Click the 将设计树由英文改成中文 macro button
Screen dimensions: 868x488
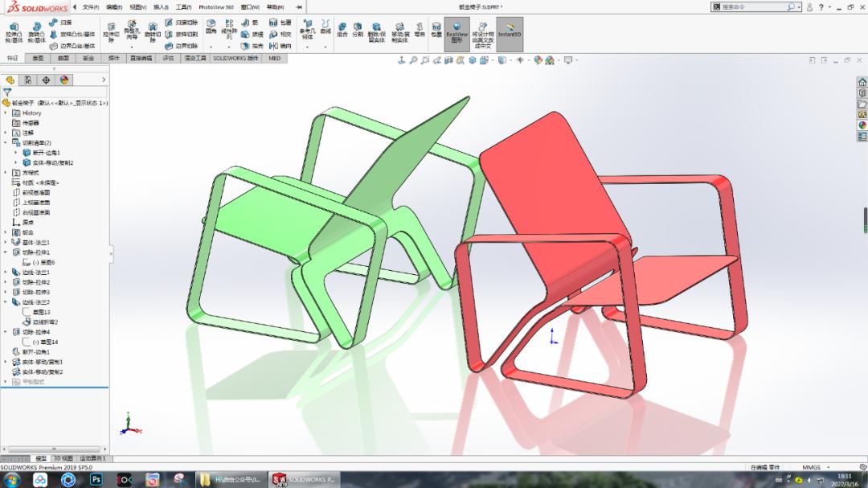coord(482,34)
